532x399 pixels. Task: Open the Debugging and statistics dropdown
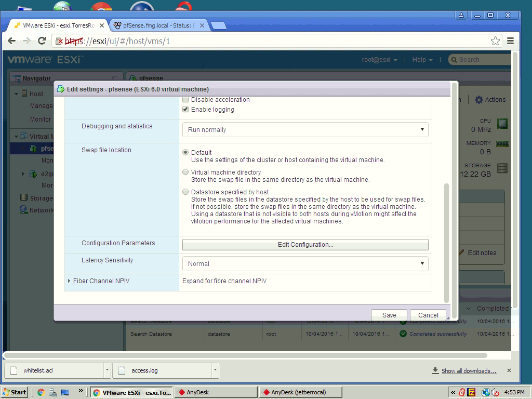pos(305,129)
